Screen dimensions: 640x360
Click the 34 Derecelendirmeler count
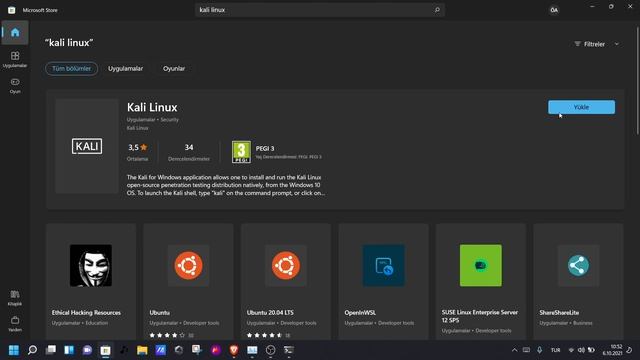189,152
